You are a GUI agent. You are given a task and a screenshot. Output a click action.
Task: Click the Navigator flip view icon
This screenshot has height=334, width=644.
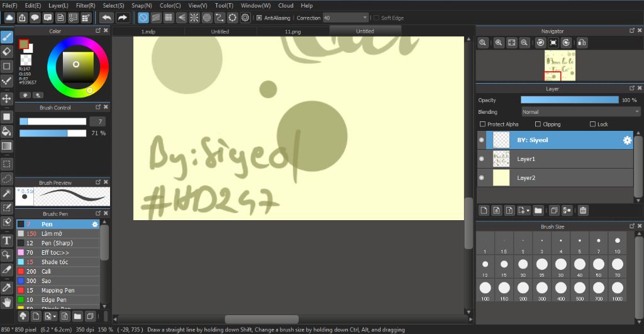(582, 42)
